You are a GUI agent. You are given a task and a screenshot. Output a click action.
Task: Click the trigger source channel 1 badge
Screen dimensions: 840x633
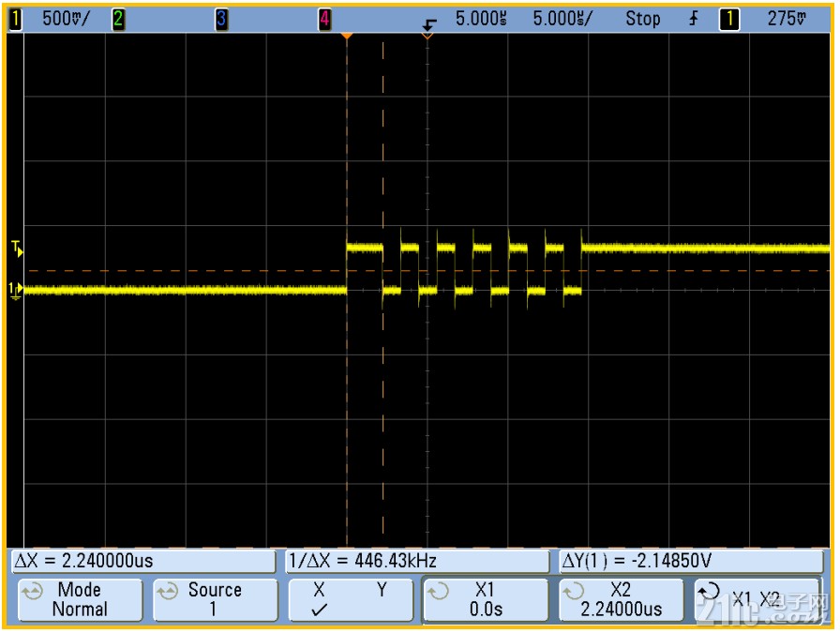pyautogui.click(x=729, y=20)
